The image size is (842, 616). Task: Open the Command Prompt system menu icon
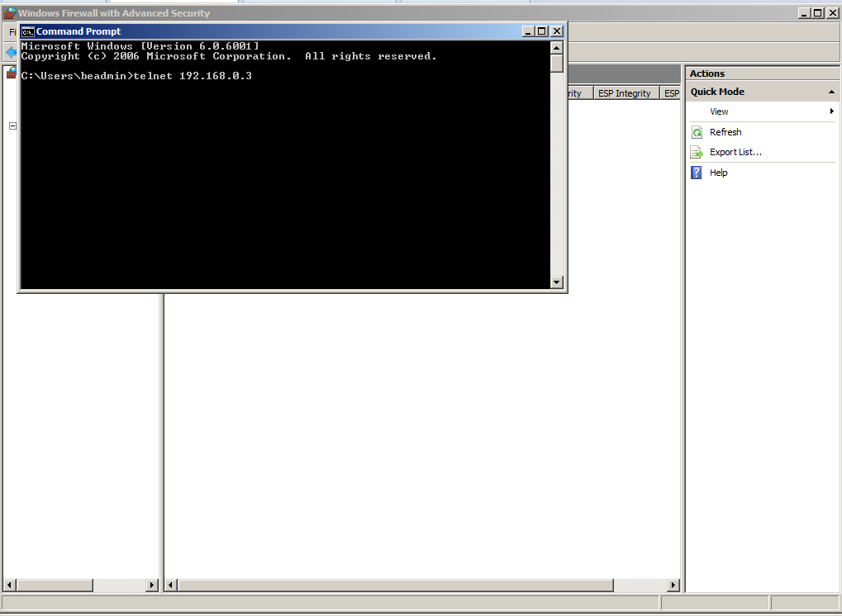tap(28, 31)
